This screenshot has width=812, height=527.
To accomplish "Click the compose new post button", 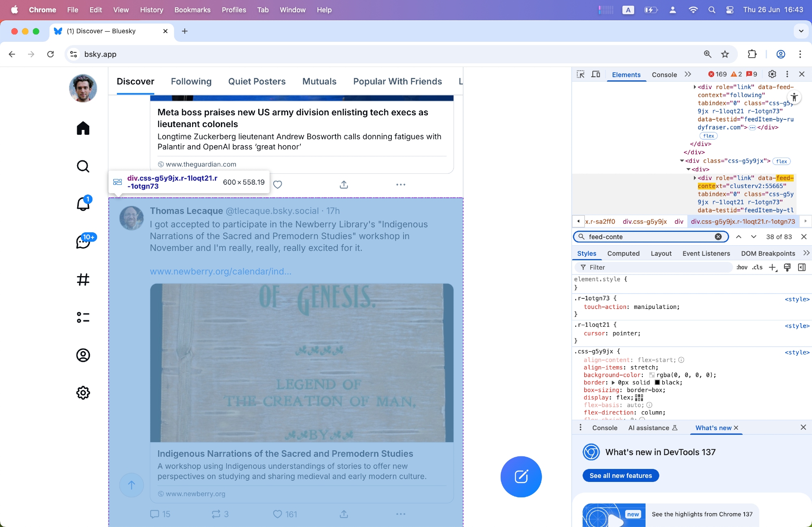I will tap(521, 477).
